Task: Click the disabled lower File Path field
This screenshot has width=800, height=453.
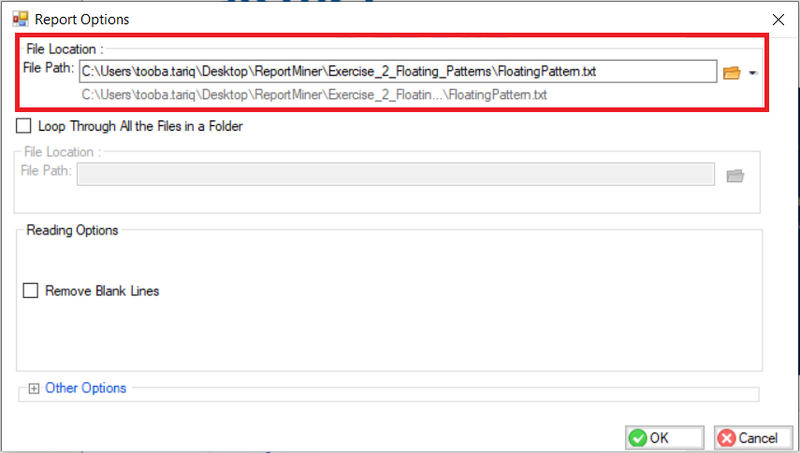Action: (x=396, y=175)
